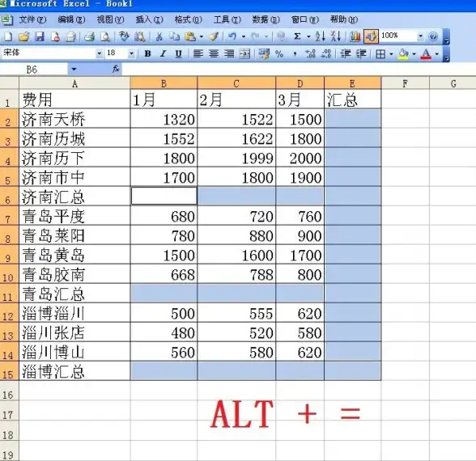Screen dimensions: 476x461
Task: Merge and center the selected cells
Action: (244, 54)
